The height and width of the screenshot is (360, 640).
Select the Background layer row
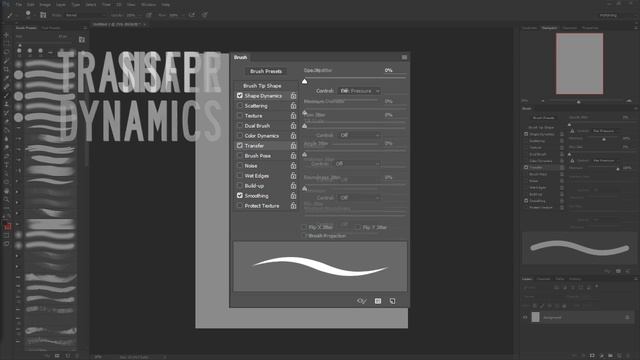[x=579, y=317]
